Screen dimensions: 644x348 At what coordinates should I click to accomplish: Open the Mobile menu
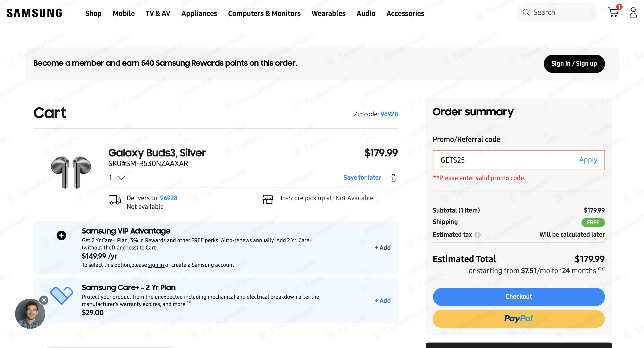click(123, 13)
